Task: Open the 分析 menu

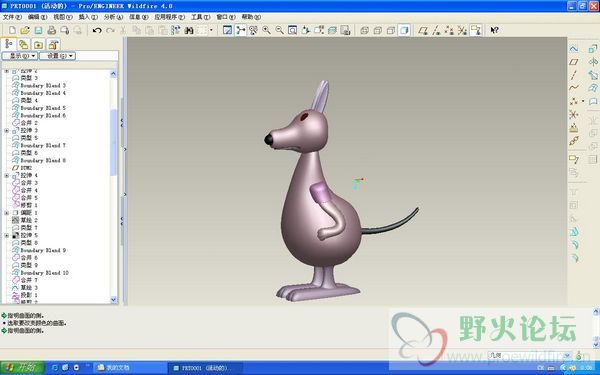Action: pyautogui.click(x=113, y=17)
